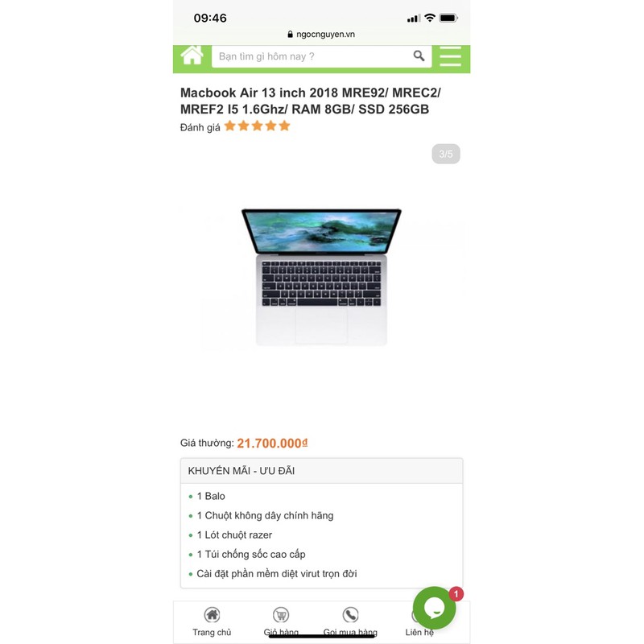
Task: Tap the MacBook Air product image
Action: pos(321,277)
